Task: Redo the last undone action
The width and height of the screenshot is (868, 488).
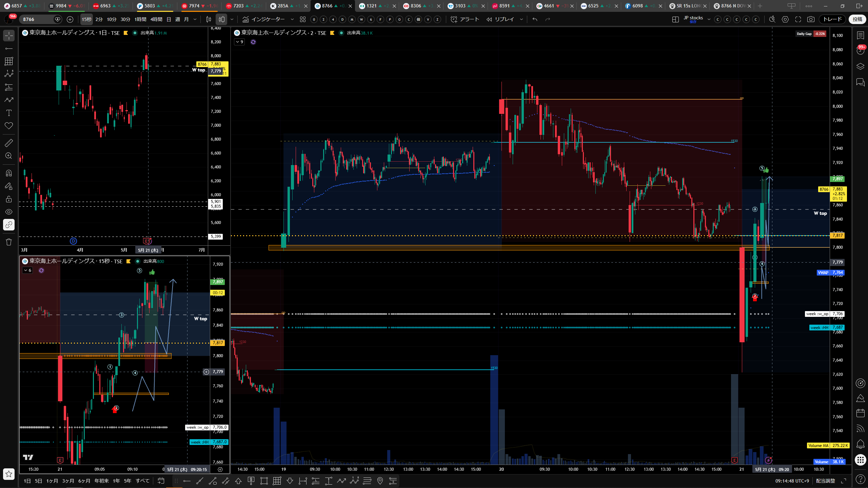Action: 548,19
